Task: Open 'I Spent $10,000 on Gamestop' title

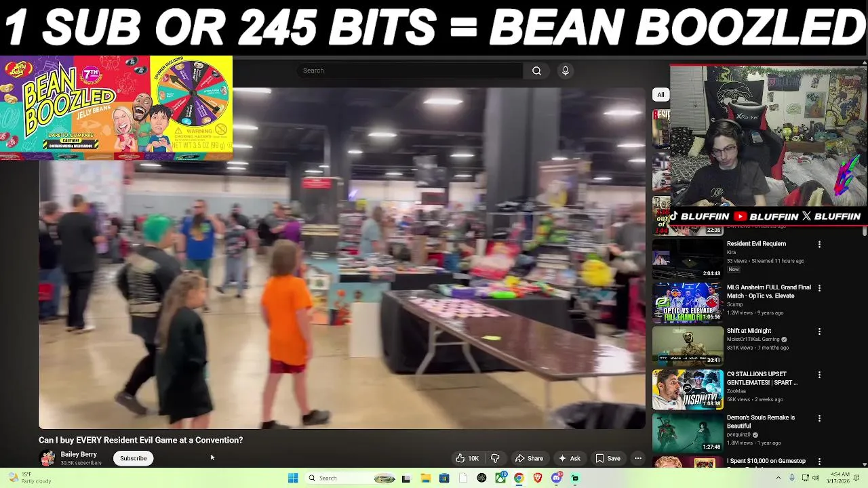Action: [766, 461]
